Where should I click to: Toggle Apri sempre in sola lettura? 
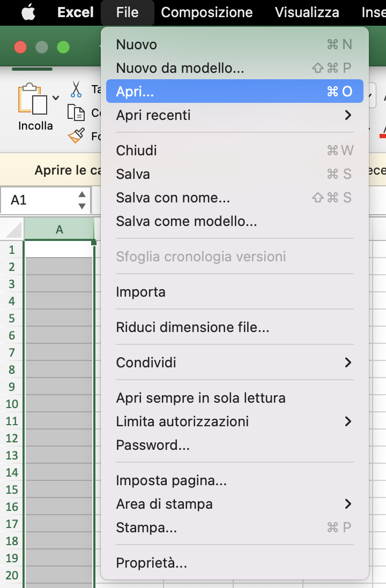point(235,397)
